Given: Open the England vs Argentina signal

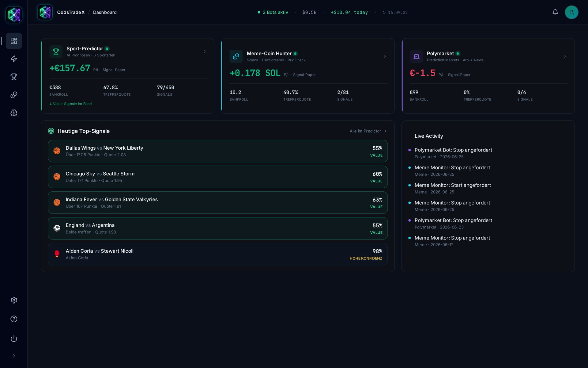Looking at the screenshot, I should [x=218, y=228].
